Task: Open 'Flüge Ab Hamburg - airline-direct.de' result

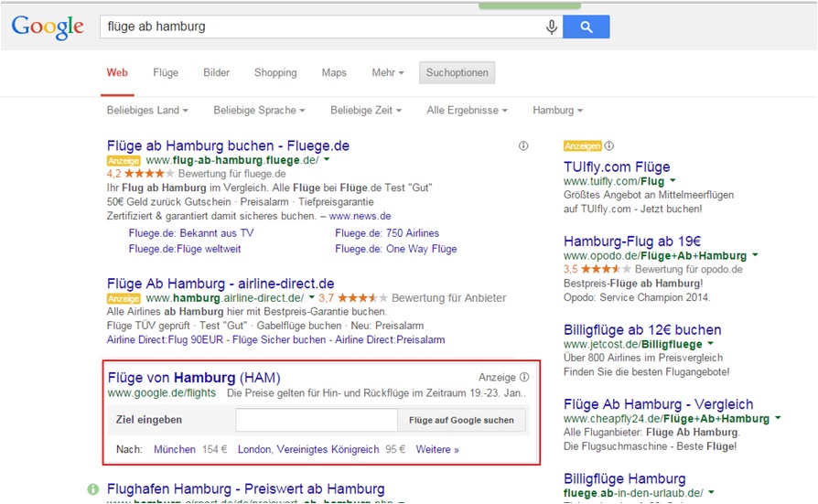Action: point(221,284)
